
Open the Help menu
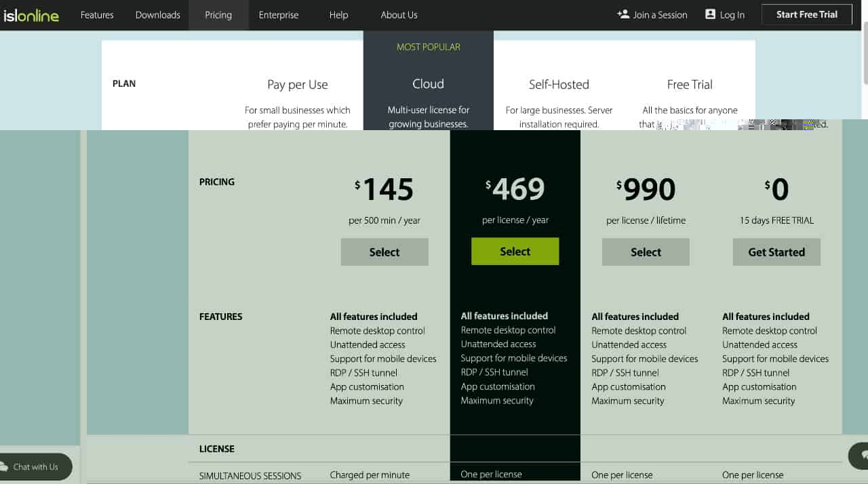click(x=338, y=14)
